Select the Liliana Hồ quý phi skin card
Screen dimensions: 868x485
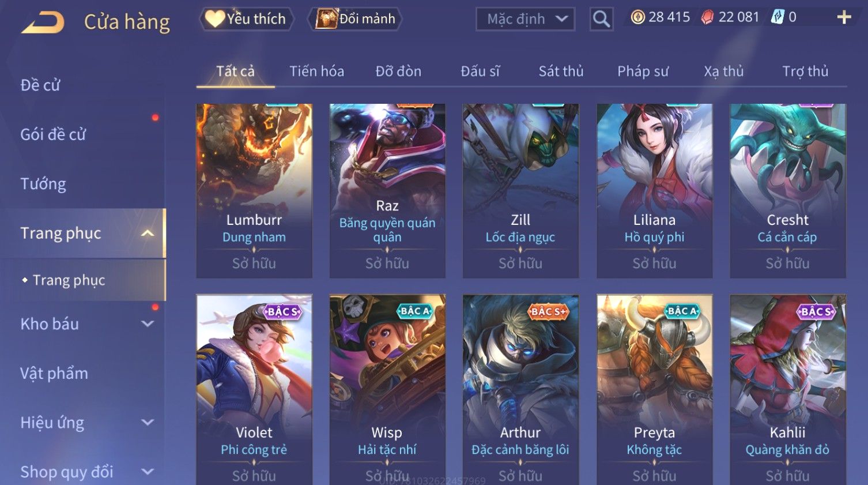pos(654,191)
